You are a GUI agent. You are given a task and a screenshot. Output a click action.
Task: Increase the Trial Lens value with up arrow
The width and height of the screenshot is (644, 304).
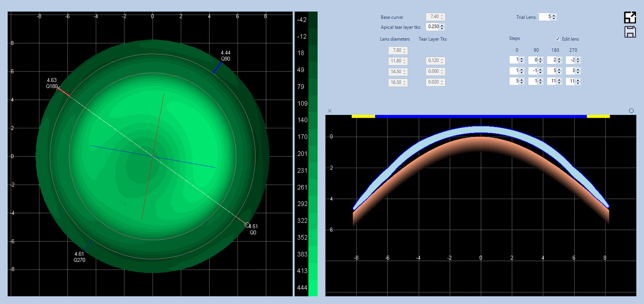point(554,16)
